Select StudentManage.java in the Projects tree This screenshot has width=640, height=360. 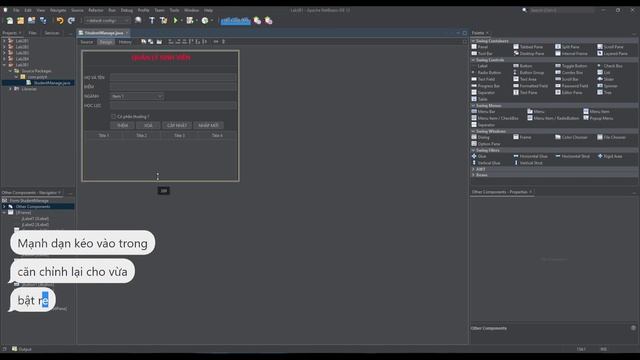click(x=51, y=83)
